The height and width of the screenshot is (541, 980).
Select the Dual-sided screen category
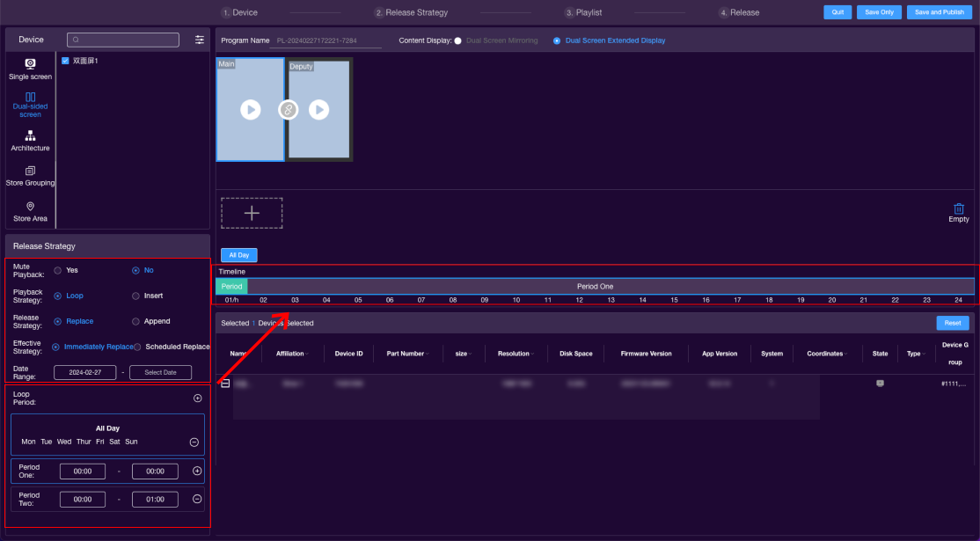(x=30, y=105)
